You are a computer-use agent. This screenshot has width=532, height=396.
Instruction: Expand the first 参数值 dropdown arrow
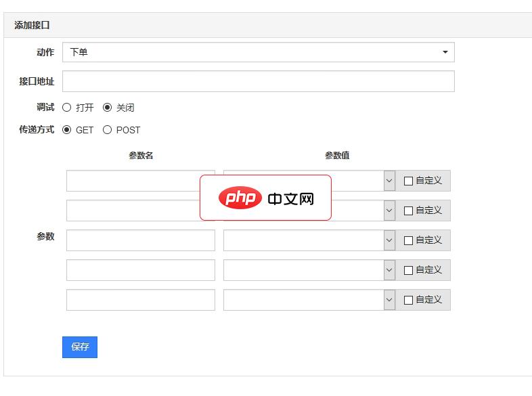pos(389,181)
